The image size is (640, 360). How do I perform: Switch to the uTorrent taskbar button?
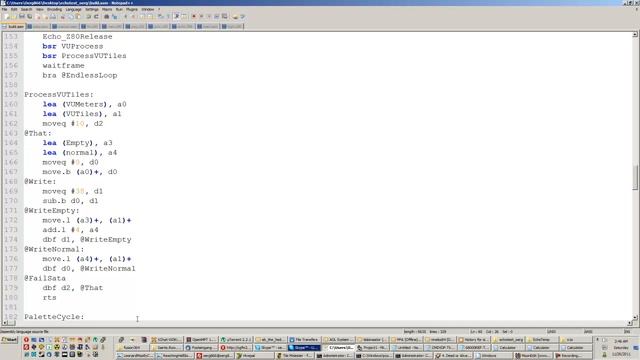click(237, 340)
